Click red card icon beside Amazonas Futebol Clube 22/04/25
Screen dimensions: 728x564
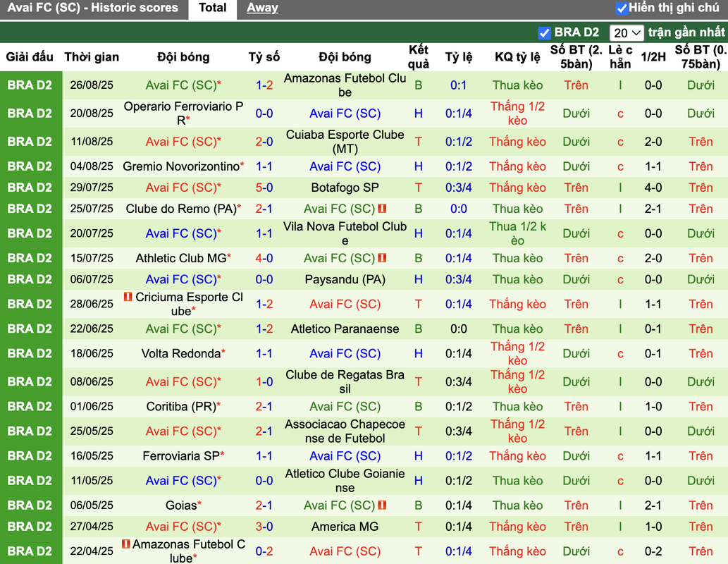[126, 544]
